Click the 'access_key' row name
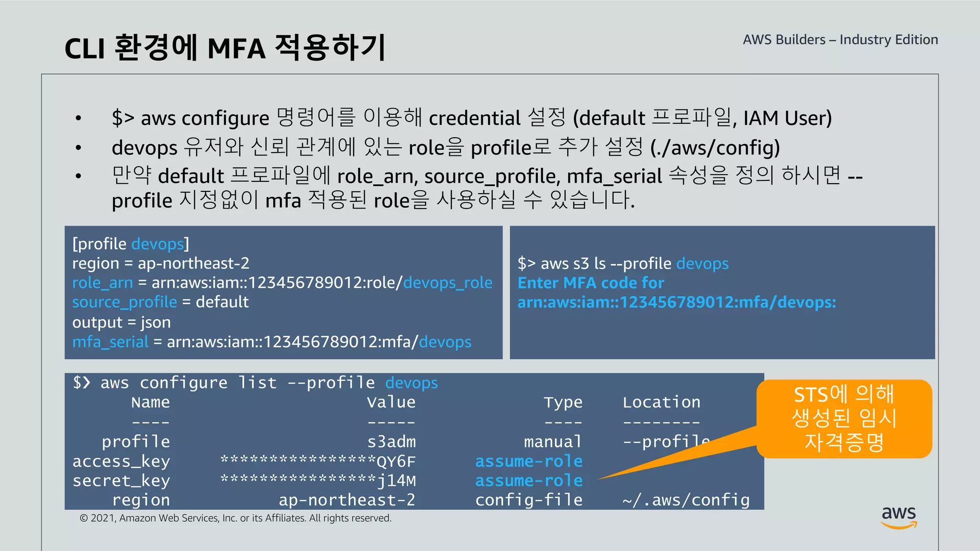 121,462
